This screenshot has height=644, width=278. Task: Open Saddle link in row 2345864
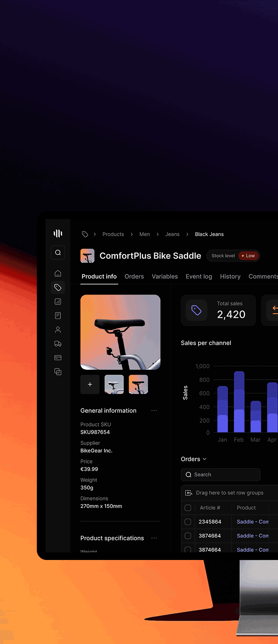[x=253, y=522]
